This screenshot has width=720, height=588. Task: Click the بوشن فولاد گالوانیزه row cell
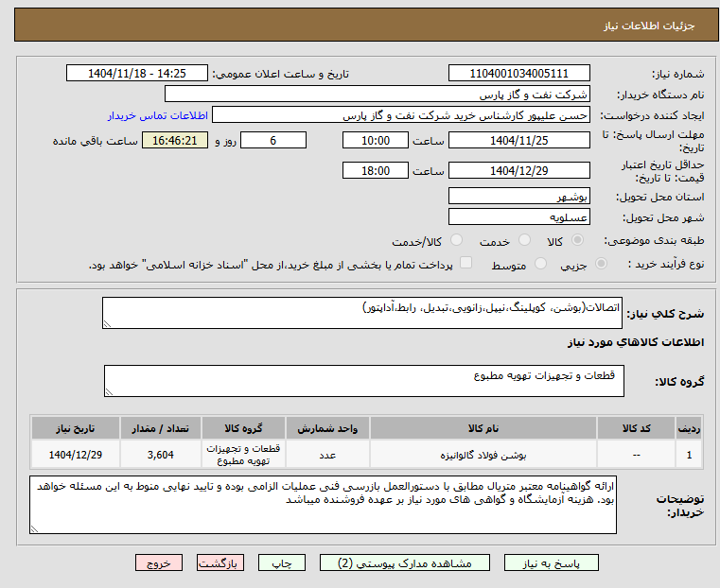[x=483, y=455]
